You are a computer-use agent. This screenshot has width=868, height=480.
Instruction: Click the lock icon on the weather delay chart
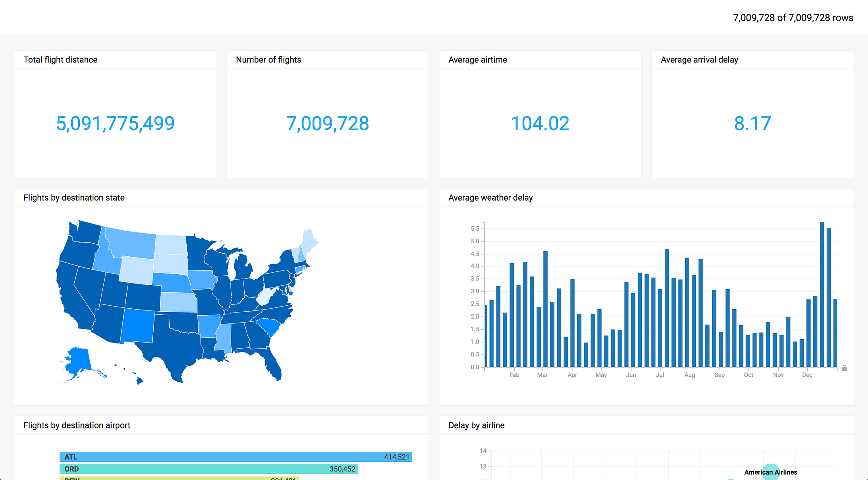[x=844, y=368]
